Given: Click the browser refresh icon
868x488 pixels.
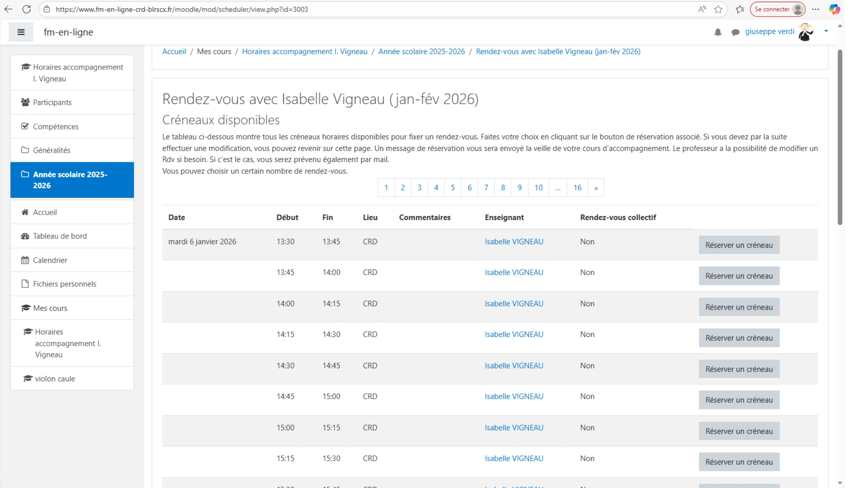Looking at the screenshot, I should (26, 9).
